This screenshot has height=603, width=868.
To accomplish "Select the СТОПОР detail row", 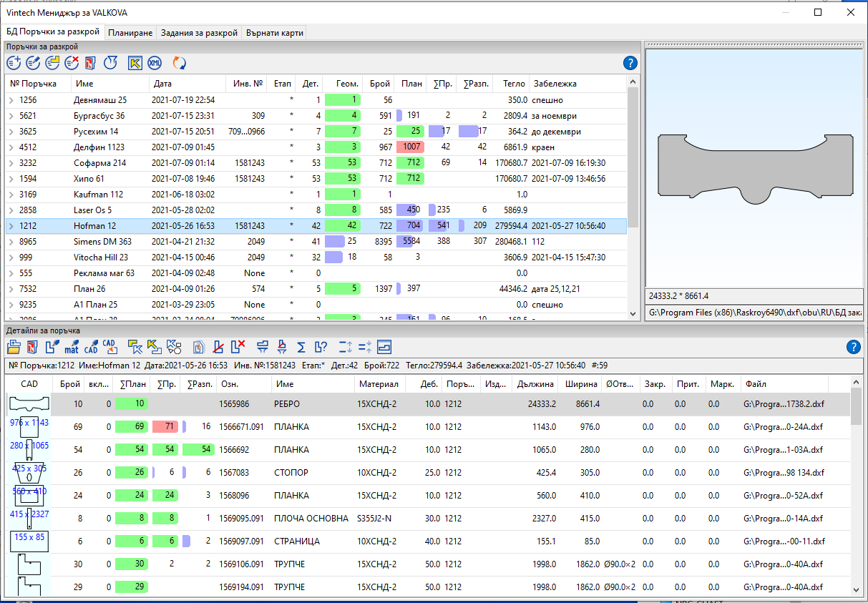I will [x=428, y=473].
